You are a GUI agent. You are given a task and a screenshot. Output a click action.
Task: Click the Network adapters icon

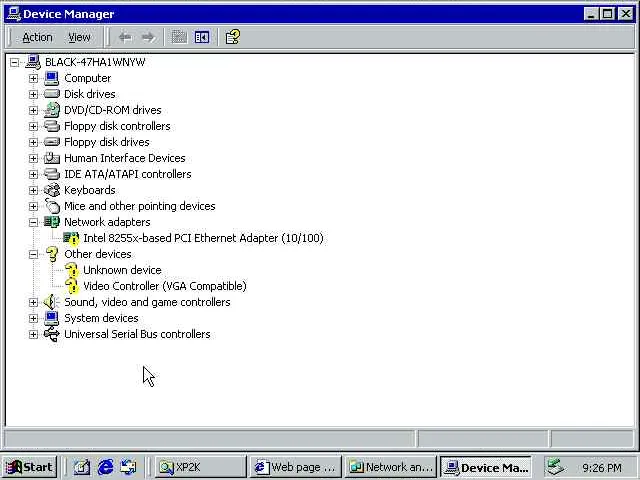[51, 222]
